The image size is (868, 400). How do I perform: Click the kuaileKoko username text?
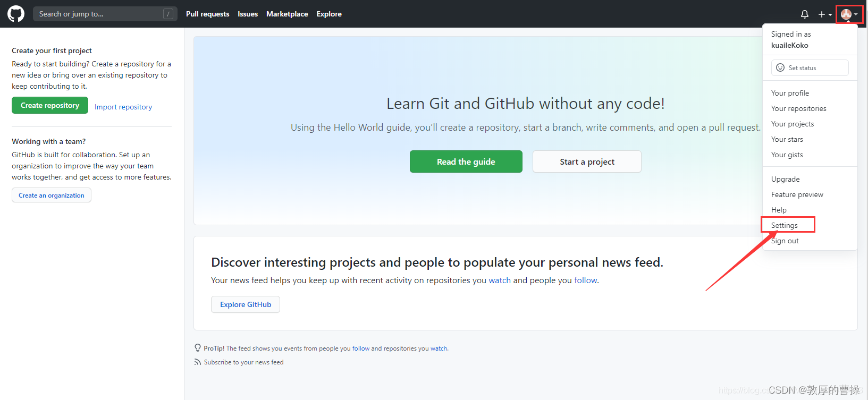(790, 45)
